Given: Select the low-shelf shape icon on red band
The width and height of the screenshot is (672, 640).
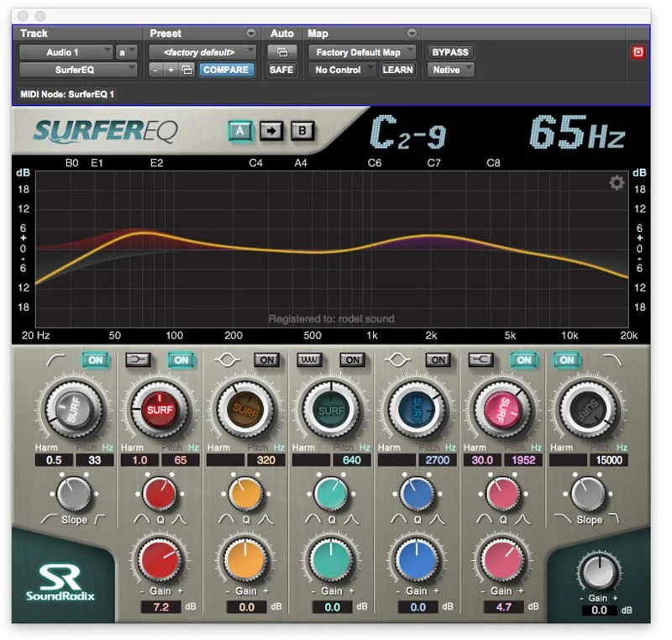Looking at the screenshot, I should (x=138, y=359).
